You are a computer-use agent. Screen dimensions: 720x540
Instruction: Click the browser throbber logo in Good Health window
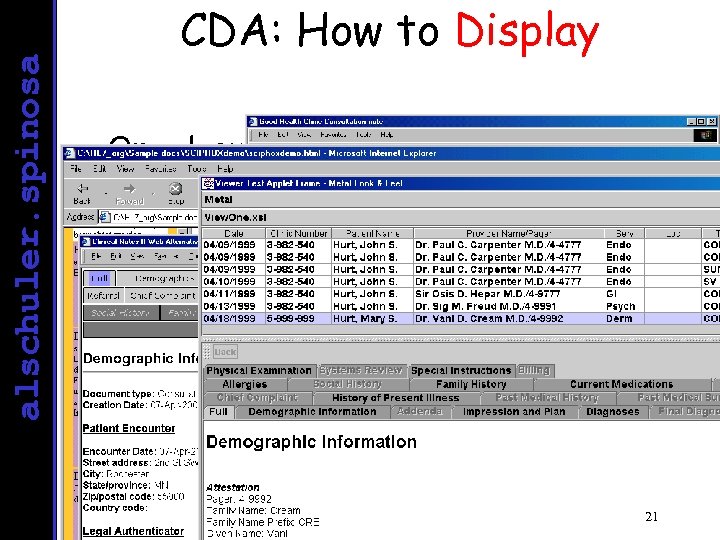click(705, 135)
